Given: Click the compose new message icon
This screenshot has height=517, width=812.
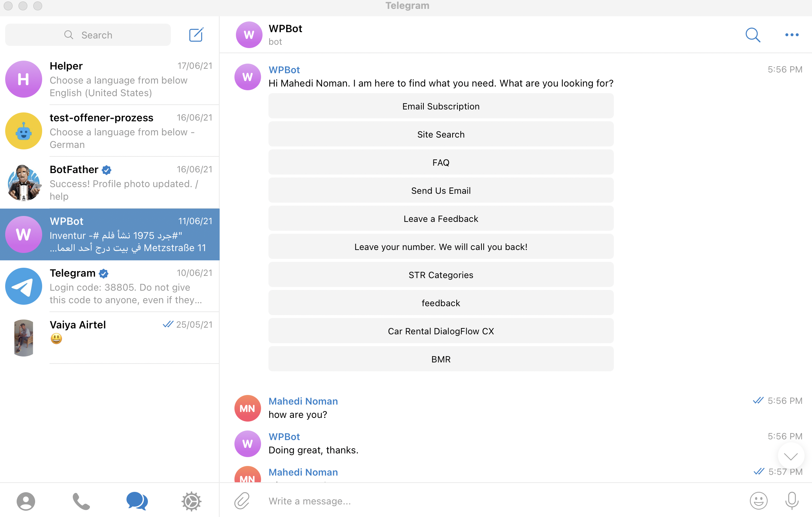Looking at the screenshot, I should (196, 35).
